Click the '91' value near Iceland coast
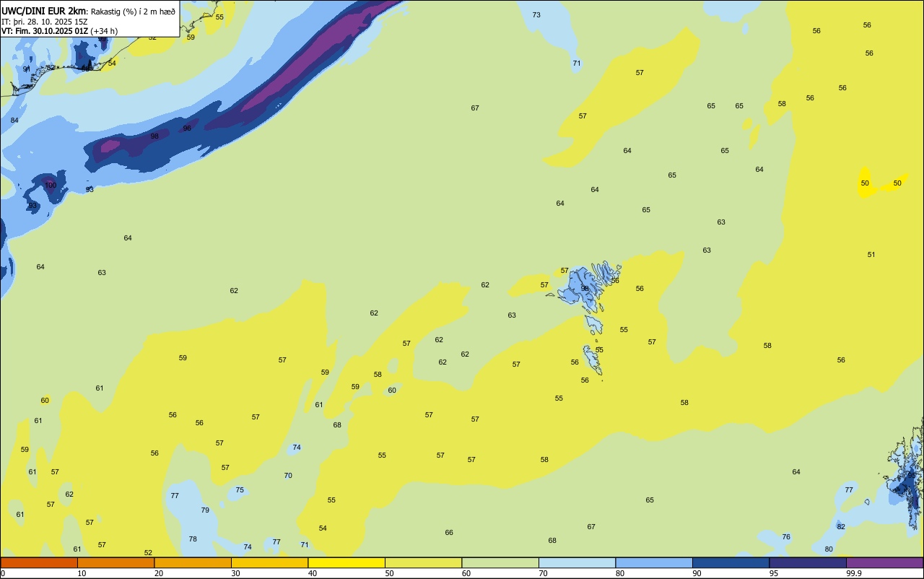Viewport: 924px width, 579px height. [x=27, y=69]
